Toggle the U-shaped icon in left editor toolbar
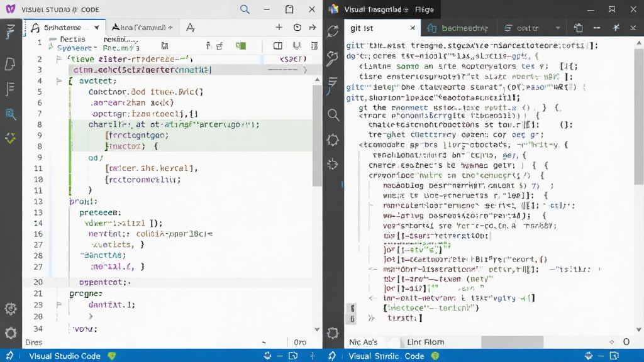The width and height of the screenshot is (644, 362). point(297,45)
